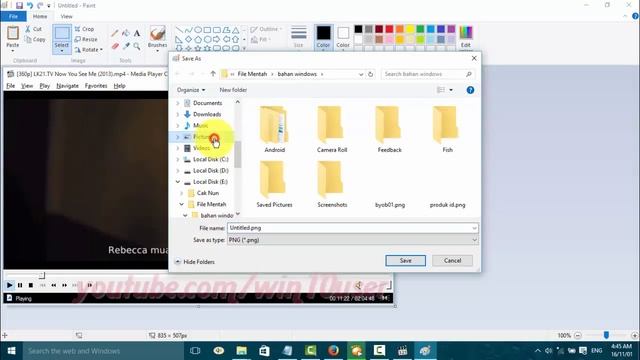
Task: Expand the Downloads tree node
Action: pos(178,114)
